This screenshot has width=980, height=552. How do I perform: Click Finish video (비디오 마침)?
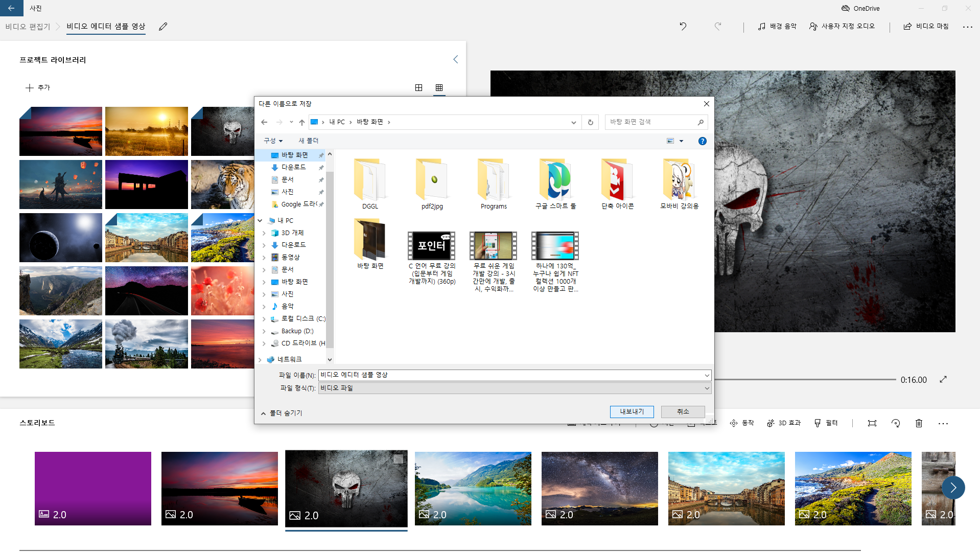click(926, 26)
